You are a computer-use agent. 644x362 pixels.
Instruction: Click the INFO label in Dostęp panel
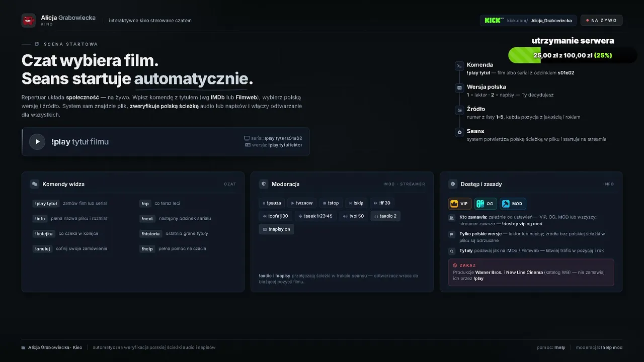(x=609, y=184)
